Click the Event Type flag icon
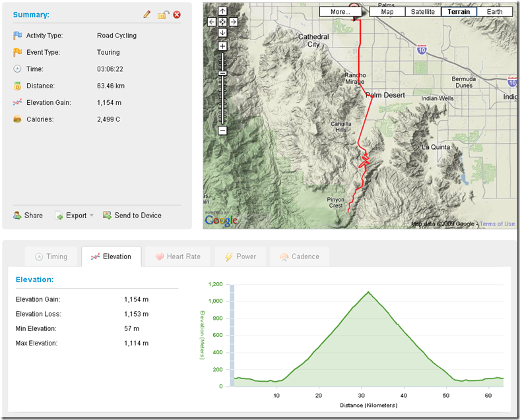Screen dimensions: 520x420 (17, 52)
